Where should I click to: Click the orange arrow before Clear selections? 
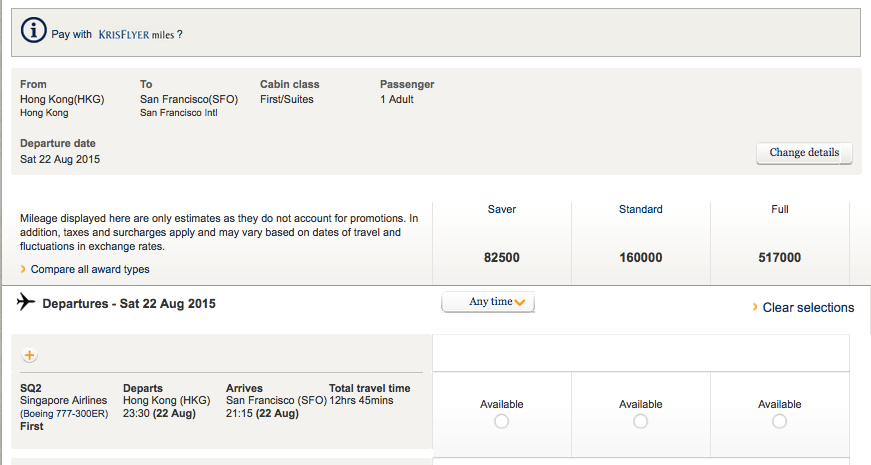coord(755,307)
